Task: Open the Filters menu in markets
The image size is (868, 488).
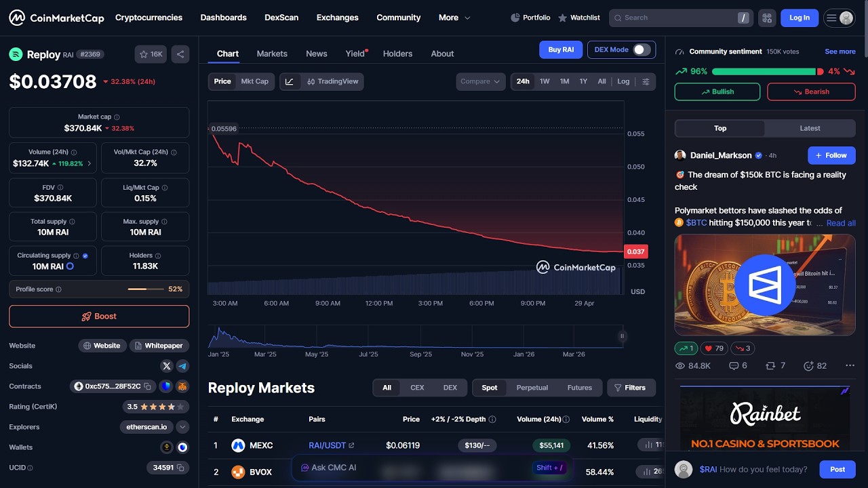Action: pos(631,388)
